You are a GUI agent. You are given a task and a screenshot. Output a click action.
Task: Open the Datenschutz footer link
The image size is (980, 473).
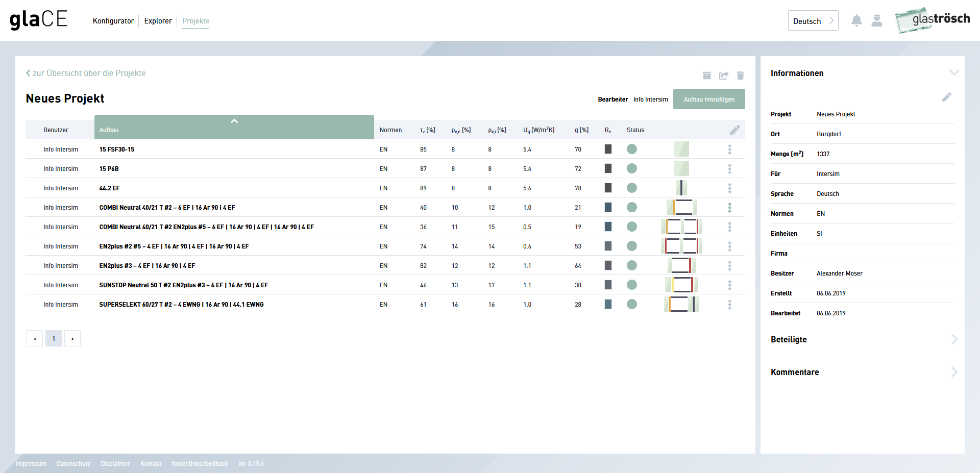coord(73,464)
